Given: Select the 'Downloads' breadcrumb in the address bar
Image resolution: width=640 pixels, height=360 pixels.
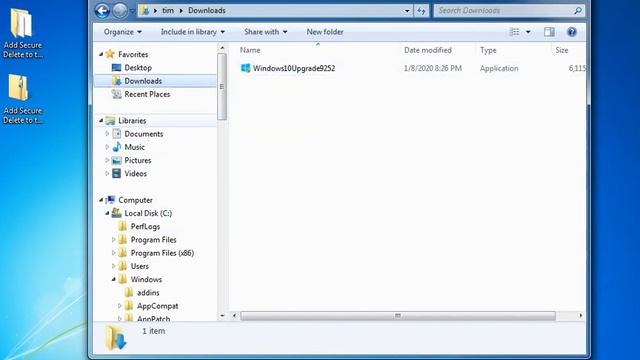Looking at the screenshot, I should (x=207, y=11).
